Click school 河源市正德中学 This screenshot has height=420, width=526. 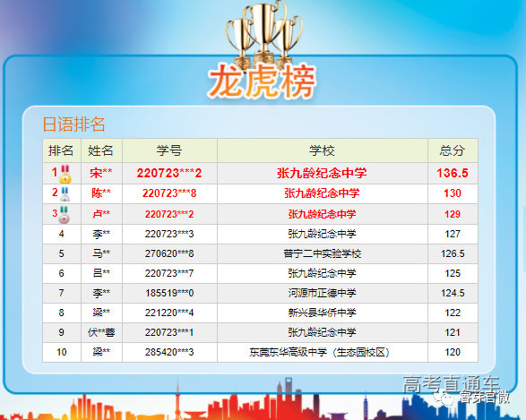(x=322, y=294)
